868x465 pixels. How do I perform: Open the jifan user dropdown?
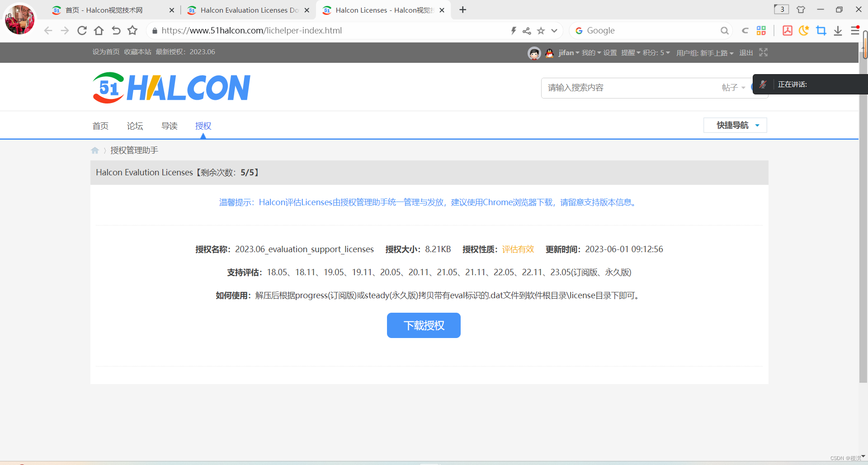pos(569,53)
